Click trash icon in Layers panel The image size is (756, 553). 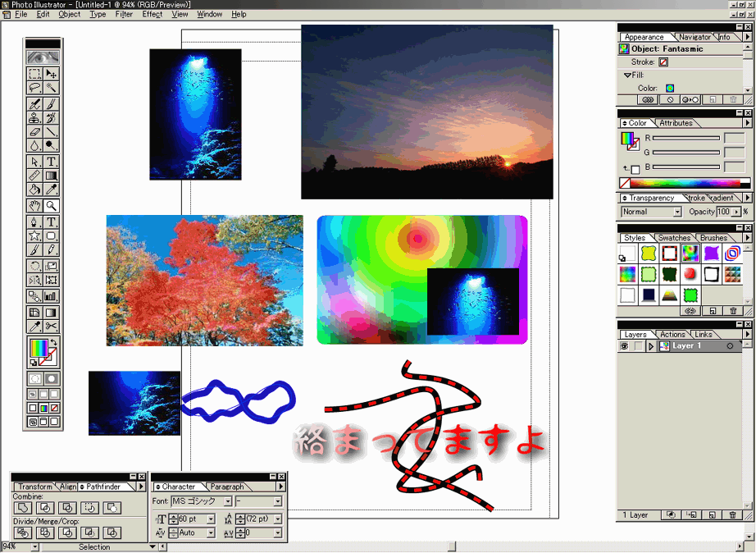[732, 515]
